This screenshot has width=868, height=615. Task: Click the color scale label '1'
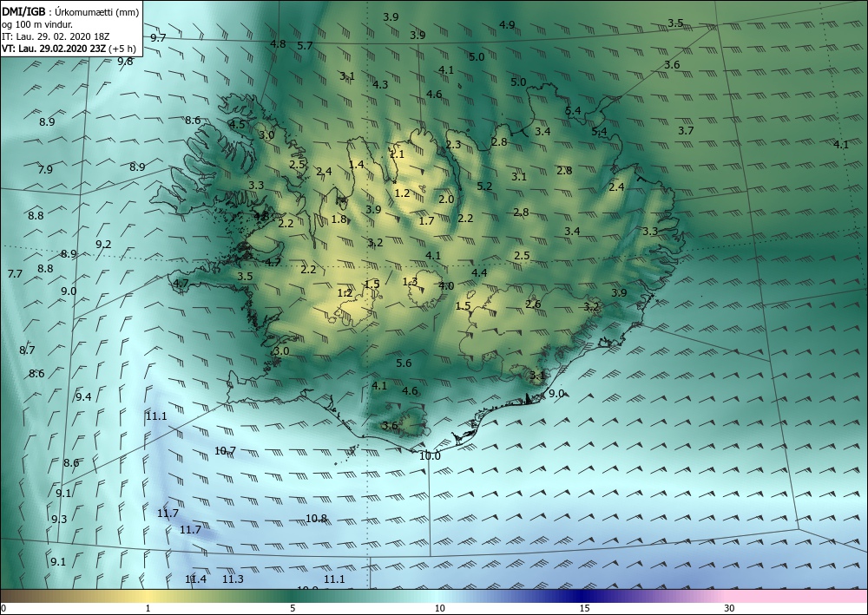[148, 608]
